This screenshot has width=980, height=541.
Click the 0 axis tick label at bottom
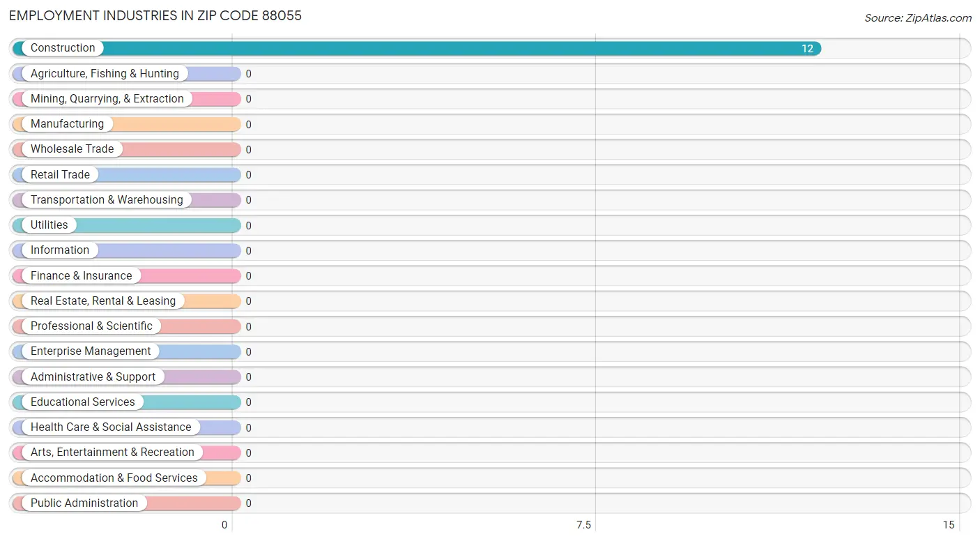point(224,525)
